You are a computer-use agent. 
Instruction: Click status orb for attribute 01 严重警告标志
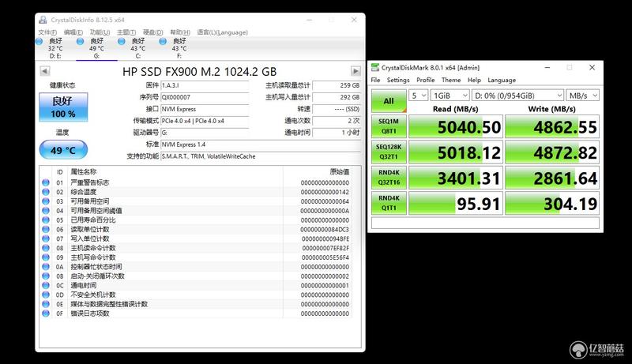click(46, 182)
